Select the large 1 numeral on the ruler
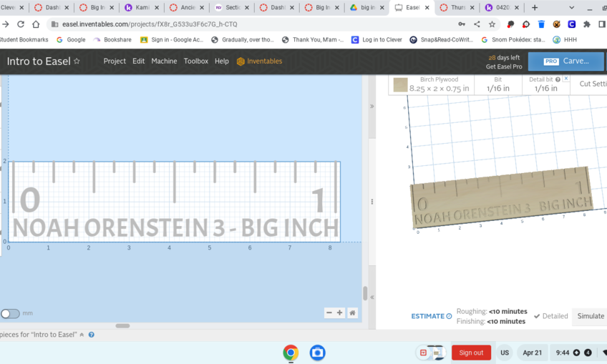Screen dimensions: 607x364 pyautogui.click(x=319, y=200)
